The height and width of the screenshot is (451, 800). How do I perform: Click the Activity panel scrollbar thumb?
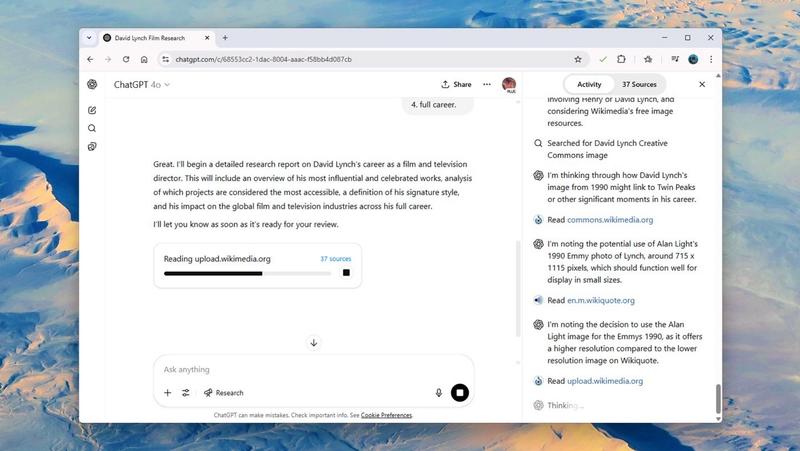point(718,398)
